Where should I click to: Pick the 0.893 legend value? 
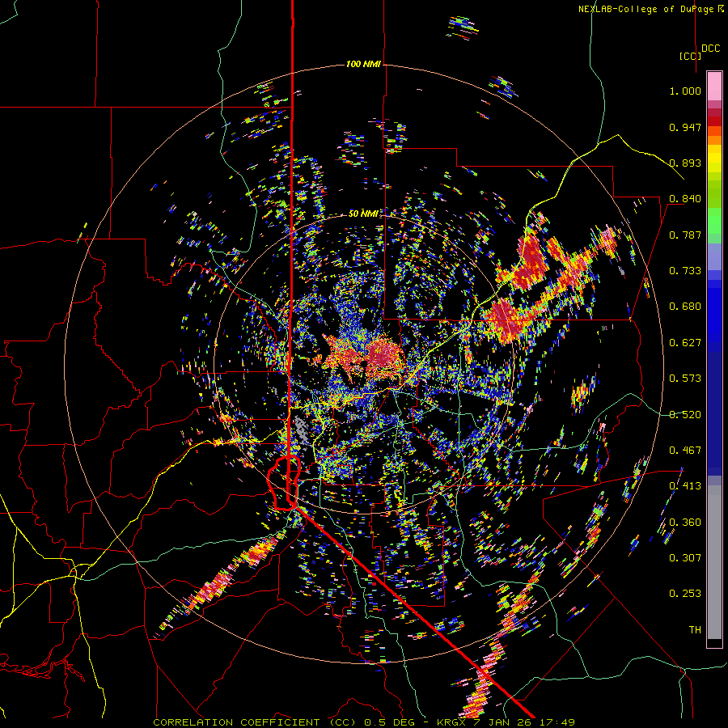(x=685, y=163)
